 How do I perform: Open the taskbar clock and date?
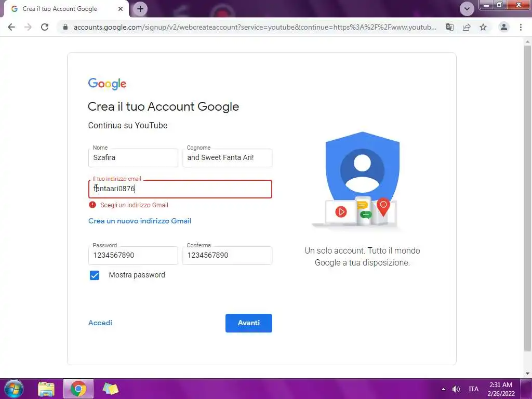pos(501,389)
